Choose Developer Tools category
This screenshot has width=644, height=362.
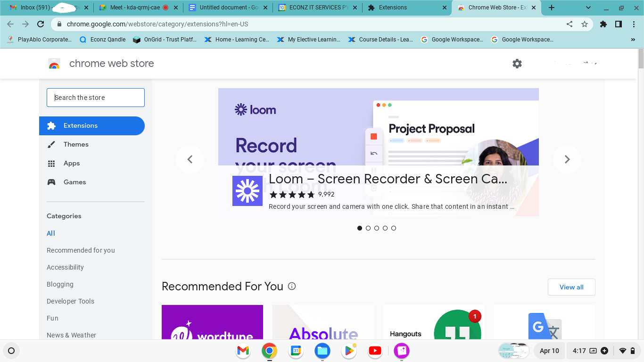70,301
